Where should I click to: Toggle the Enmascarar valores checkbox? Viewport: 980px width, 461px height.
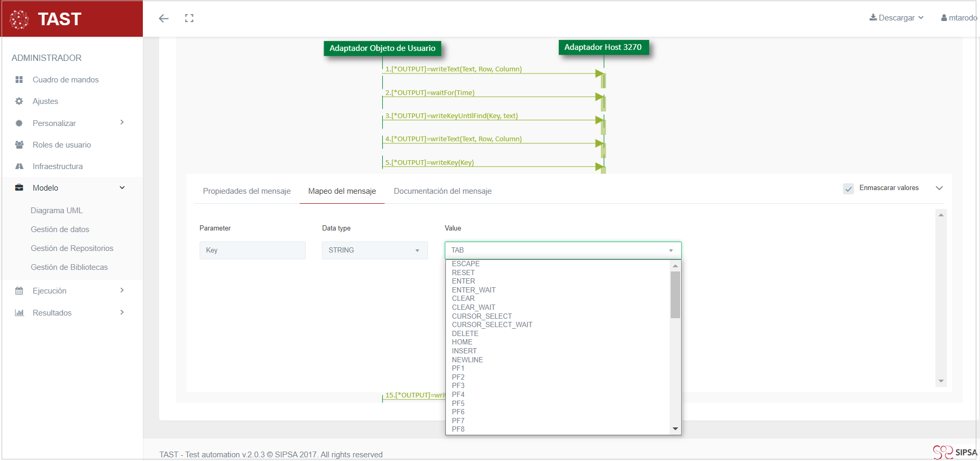coord(848,188)
